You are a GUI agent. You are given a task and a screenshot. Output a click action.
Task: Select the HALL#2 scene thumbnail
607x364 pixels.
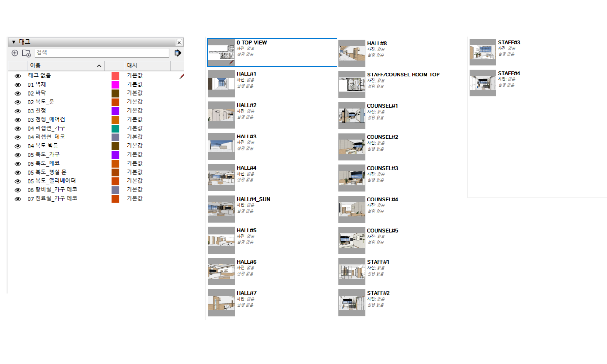[x=221, y=115]
